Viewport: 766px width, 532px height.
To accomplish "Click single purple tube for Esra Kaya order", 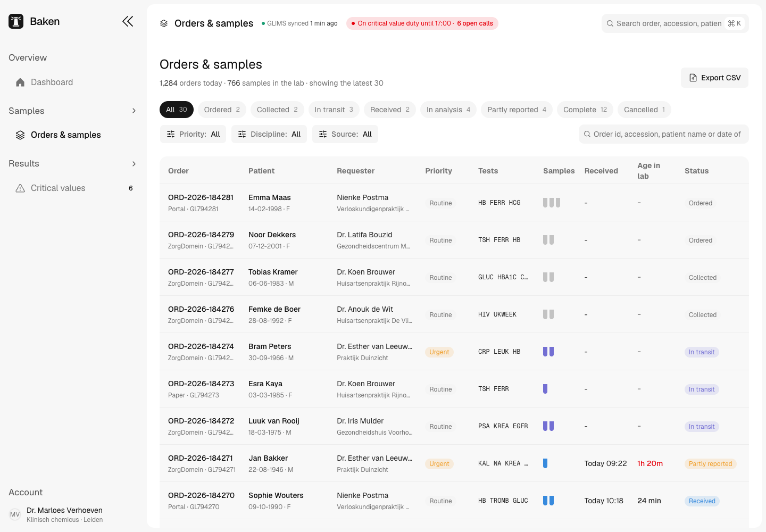I will tap(545, 389).
